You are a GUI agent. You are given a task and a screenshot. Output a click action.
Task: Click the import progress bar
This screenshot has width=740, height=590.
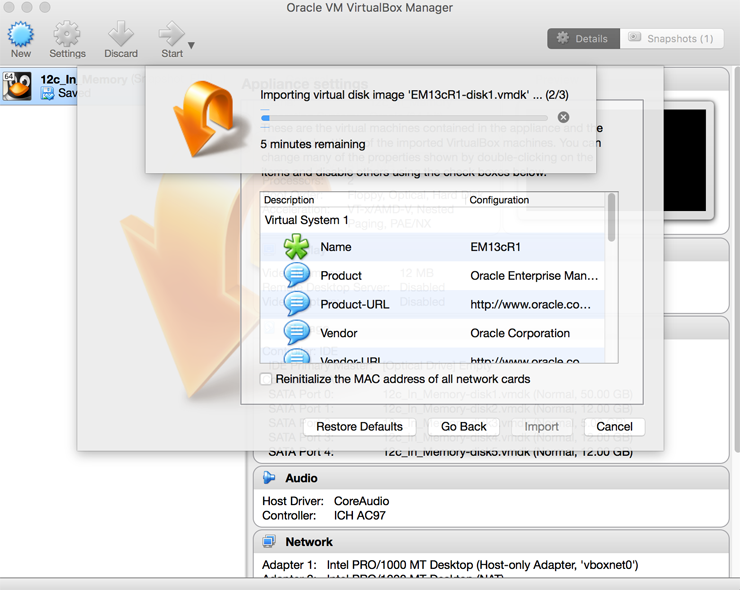tap(404, 118)
